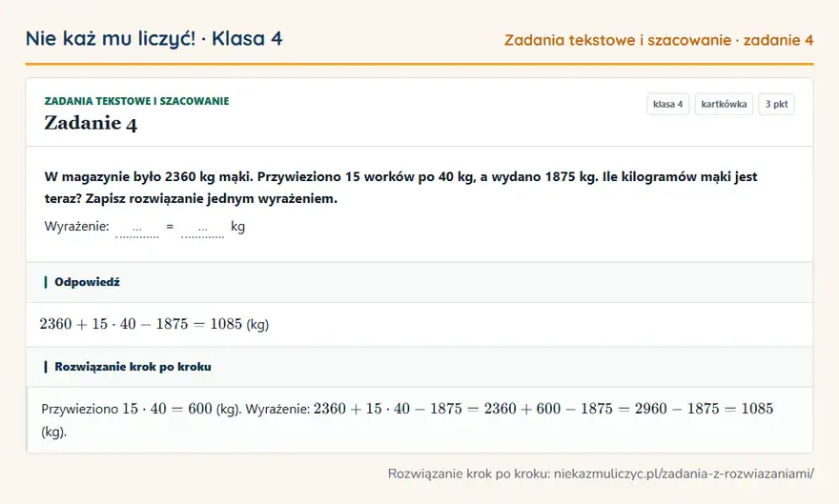Click the answer formula ending in 1085 (kg)

pyautogui.click(x=154, y=324)
